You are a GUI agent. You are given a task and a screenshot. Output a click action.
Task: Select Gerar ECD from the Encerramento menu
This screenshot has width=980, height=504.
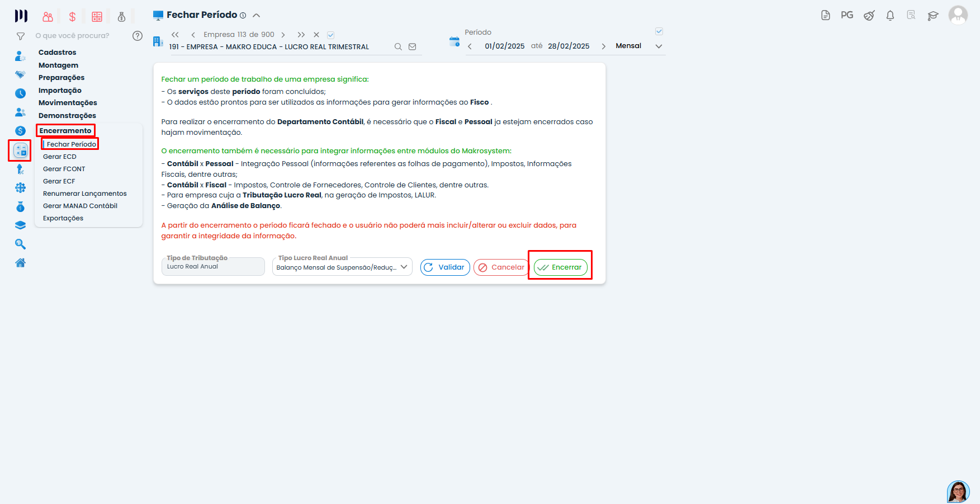click(60, 156)
